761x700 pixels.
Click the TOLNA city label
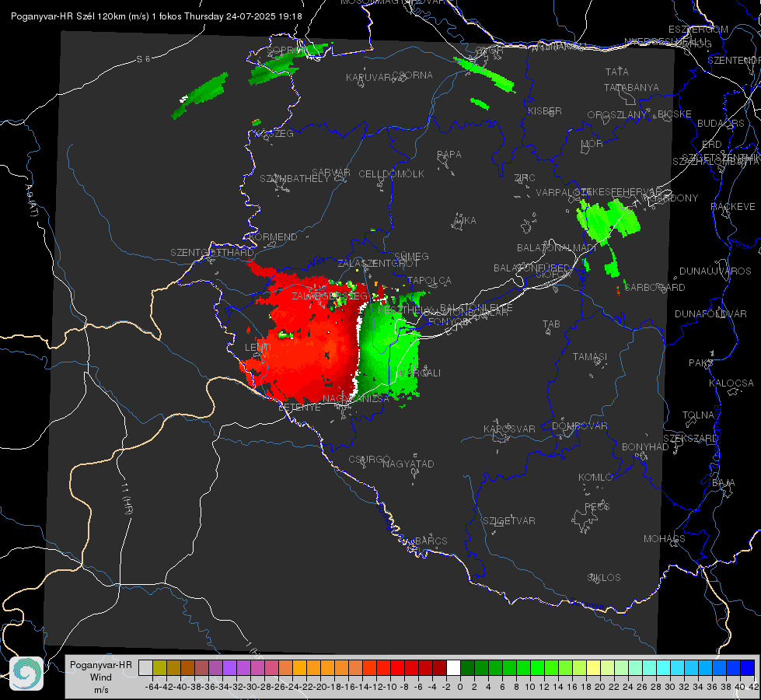pyautogui.click(x=698, y=415)
